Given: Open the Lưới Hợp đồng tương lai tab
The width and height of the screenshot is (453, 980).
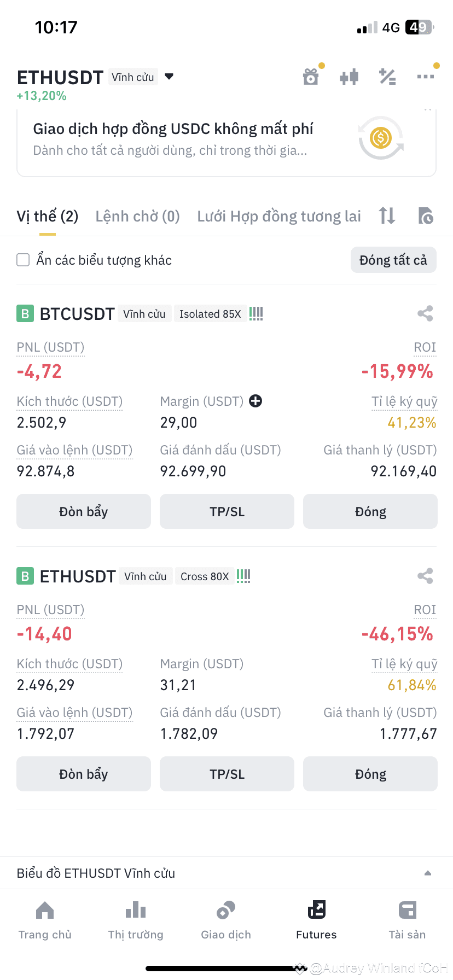Looking at the screenshot, I should coord(279,217).
